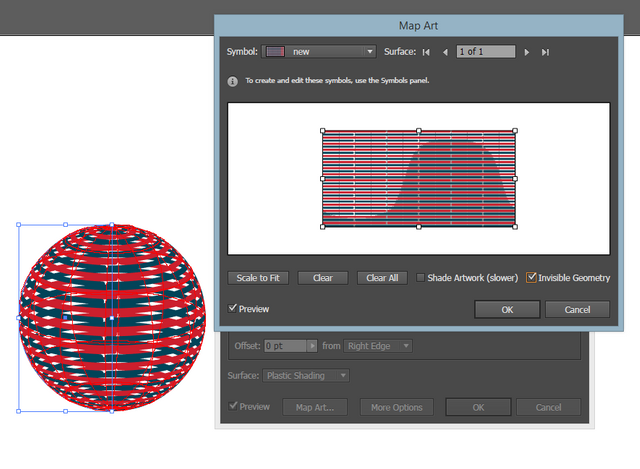Jump to last surface arrow icon
The image size is (640, 469).
tap(545, 52)
